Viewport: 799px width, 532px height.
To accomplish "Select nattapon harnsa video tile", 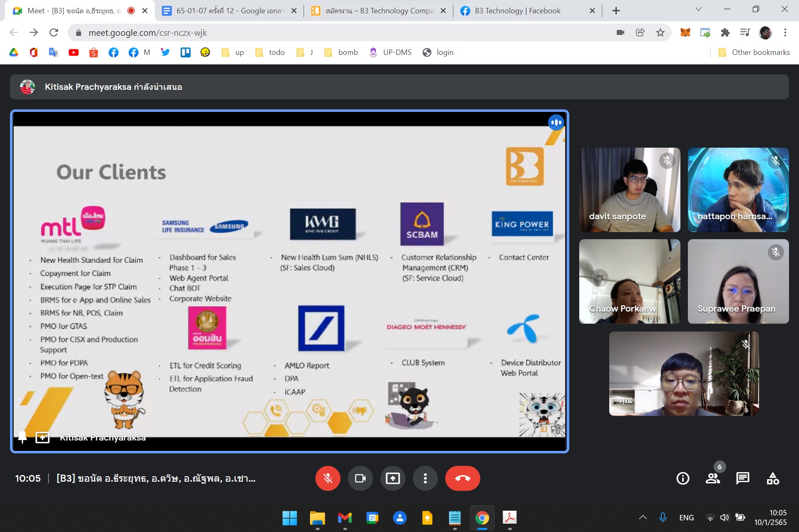I will pos(738,190).
